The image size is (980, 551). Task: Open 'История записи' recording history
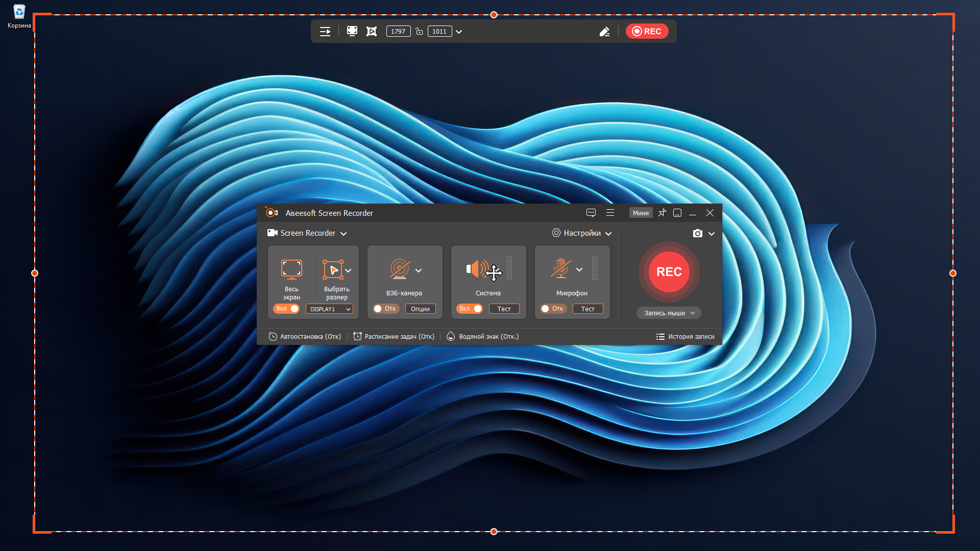point(685,337)
